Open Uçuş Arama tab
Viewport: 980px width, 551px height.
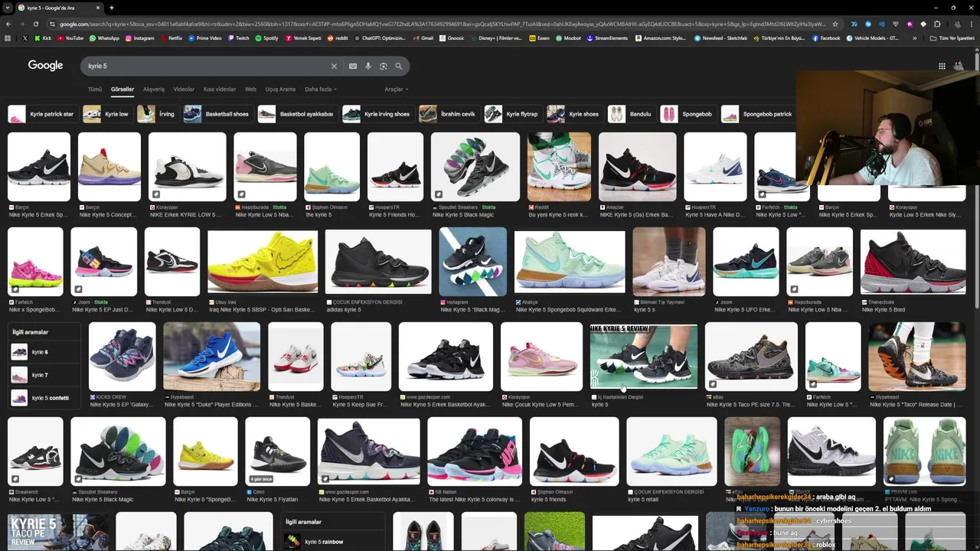coord(280,90)
